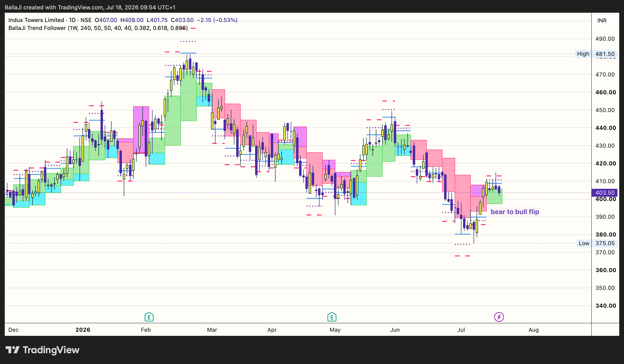This screenshot has height=364, width=624.
Task: Click the 340.00 price axis label
Action: pos(606,306)
